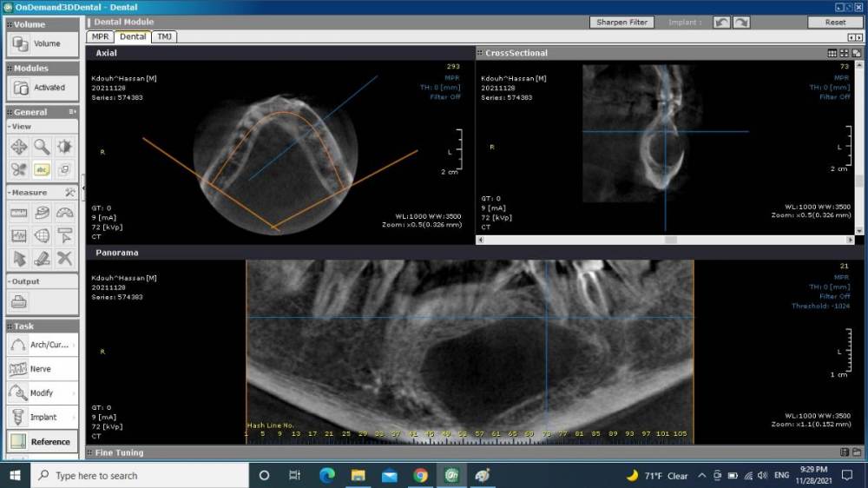Screen dimensions: 868x488
Task: Open the TMJ tab
Action: click(x=164, y=36)
